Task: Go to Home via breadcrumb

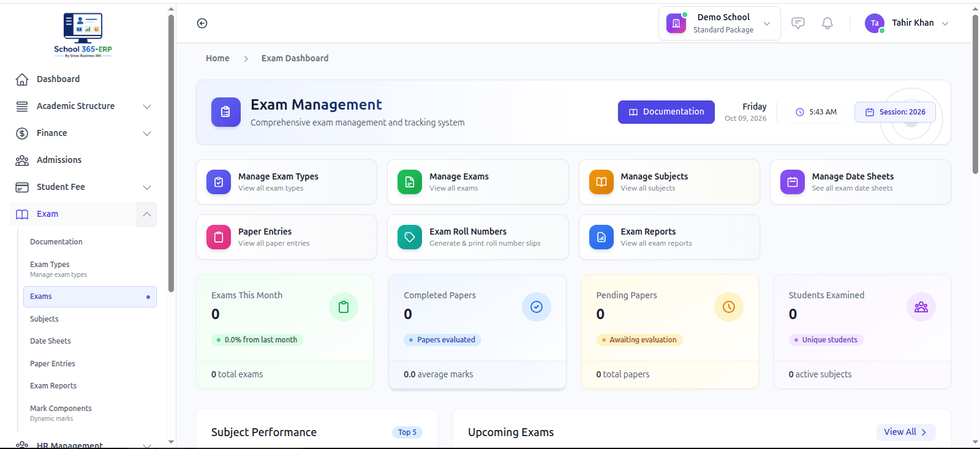Action: point(217,58)
